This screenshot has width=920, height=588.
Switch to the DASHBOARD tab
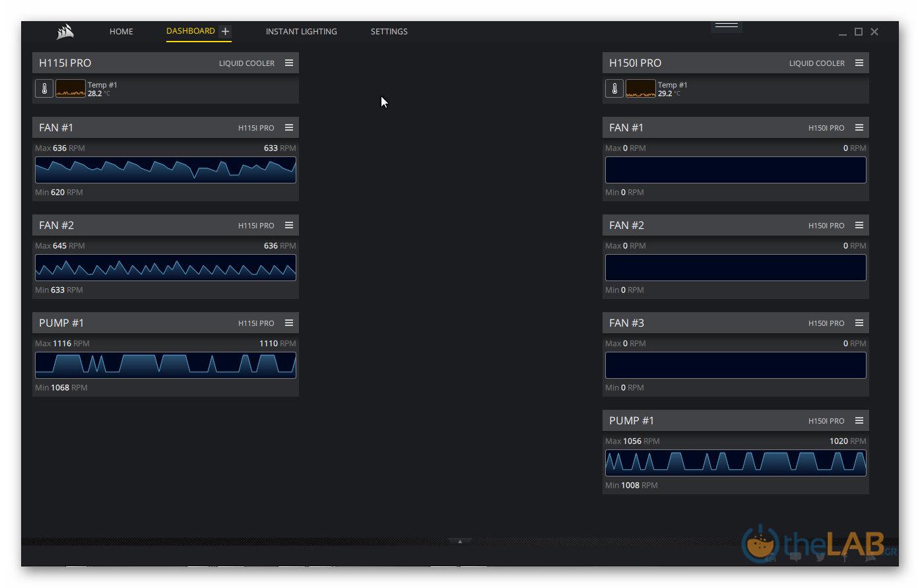(191, 31)
